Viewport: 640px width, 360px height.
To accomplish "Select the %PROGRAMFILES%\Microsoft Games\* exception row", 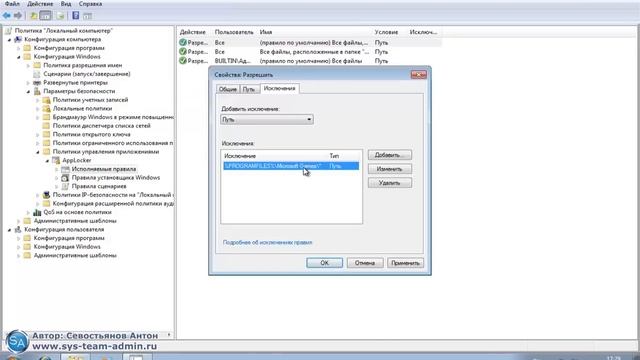I will [x=291, y=166].
